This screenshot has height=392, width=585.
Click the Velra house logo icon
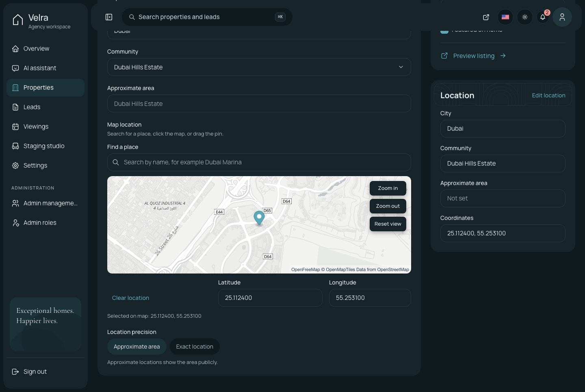pyautogui.click(x=17, y=20)
